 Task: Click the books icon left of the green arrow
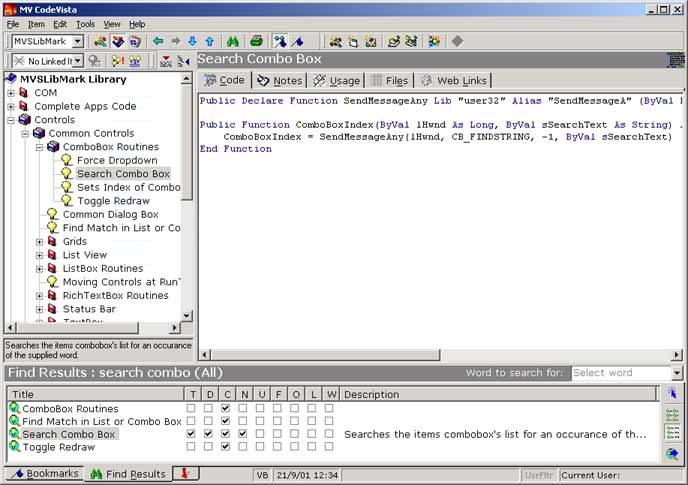click(135, 41)
